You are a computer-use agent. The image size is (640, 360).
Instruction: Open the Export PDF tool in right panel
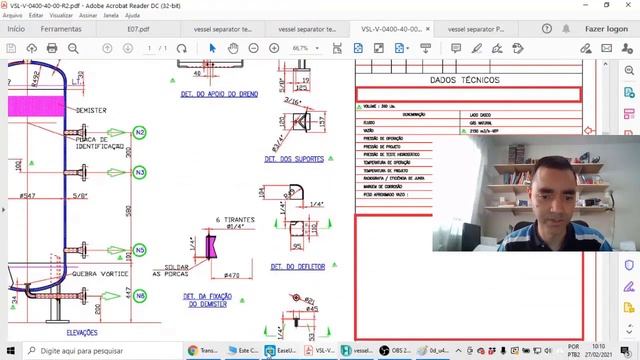pos(629,92)
